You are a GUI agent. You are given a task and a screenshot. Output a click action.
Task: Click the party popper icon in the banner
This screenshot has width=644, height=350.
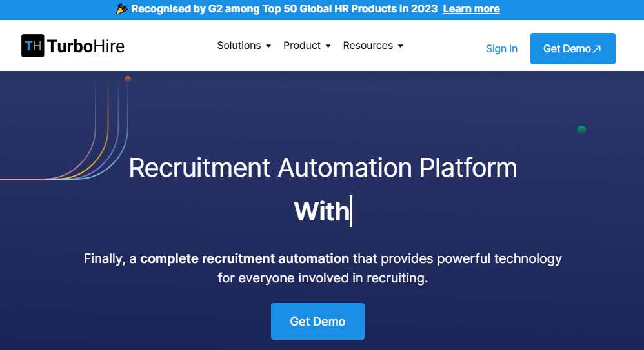point(122,8)
